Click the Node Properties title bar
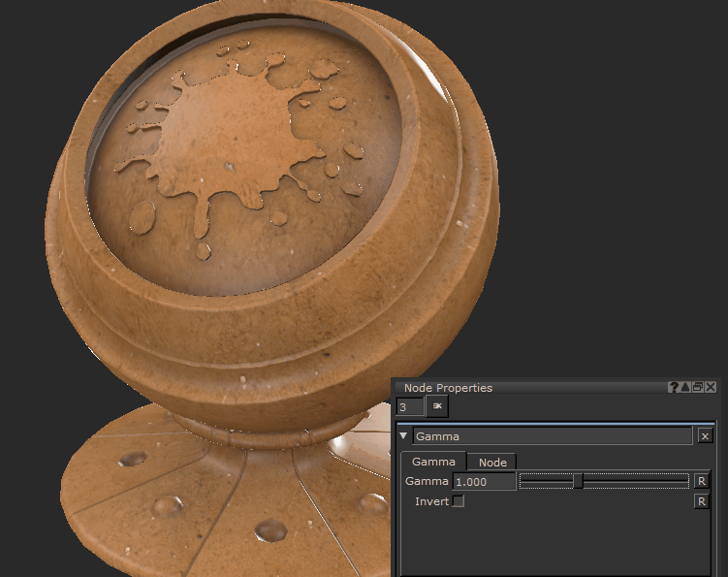728x577 pixels. click(x=523, y=387)
